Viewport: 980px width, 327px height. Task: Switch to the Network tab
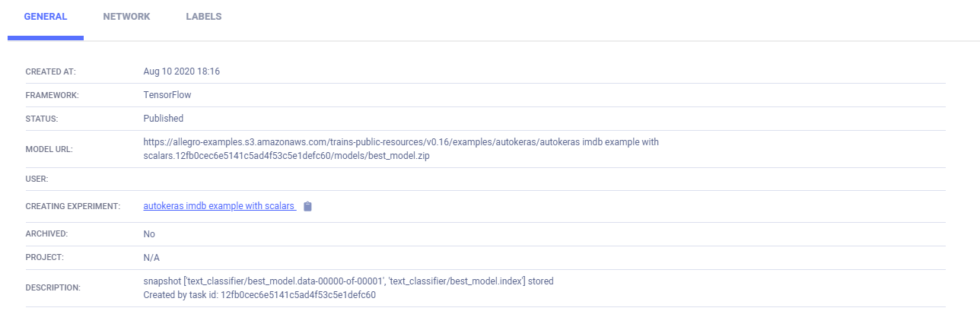[126, 17]
